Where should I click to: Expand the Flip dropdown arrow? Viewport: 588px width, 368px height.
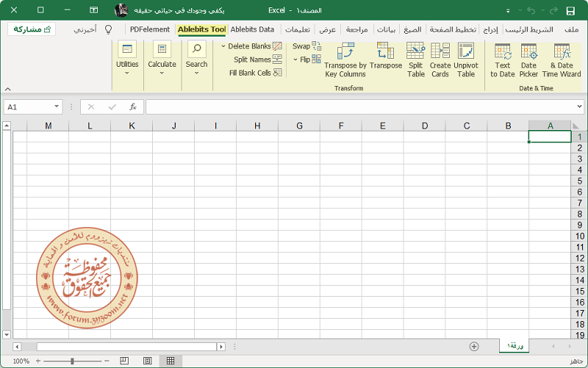pyautogui.click(x=295, y=59)
